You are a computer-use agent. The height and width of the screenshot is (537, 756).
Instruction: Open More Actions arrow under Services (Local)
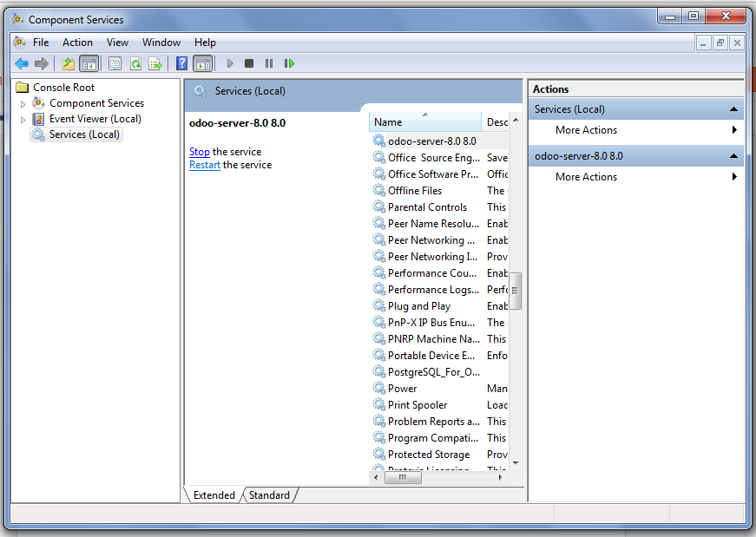click(x=734, y=129)
